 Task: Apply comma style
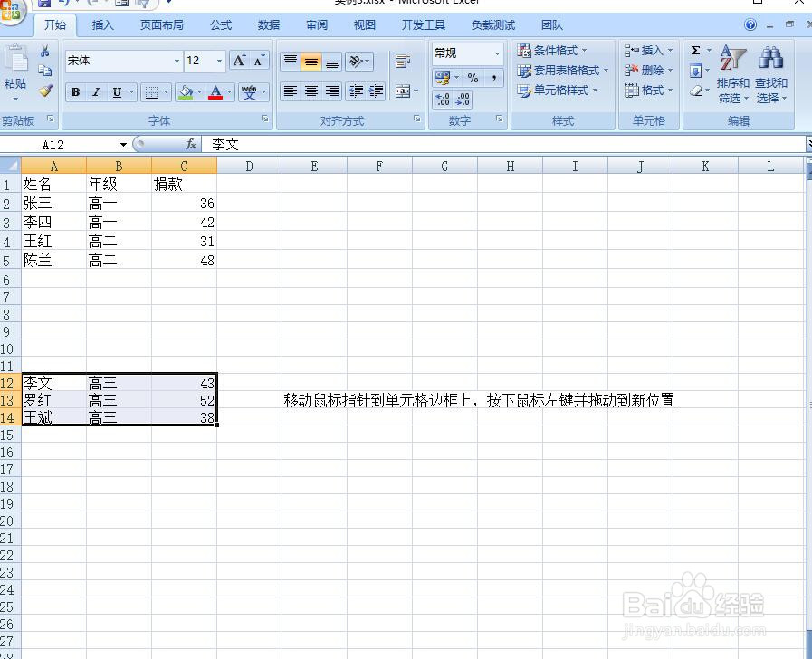point(493,78)
